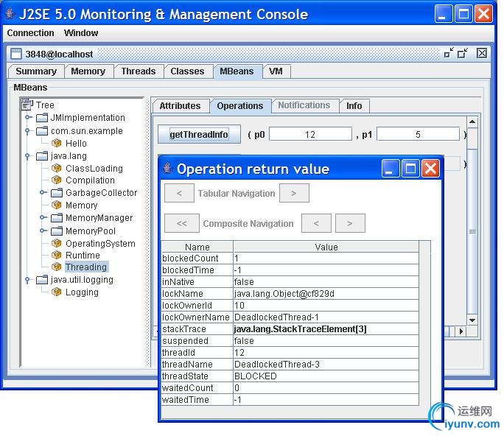The width and height of the screenshot is (504, 436).
Task: Click the operations panel scroll down arrow
Action: point(472,320)
